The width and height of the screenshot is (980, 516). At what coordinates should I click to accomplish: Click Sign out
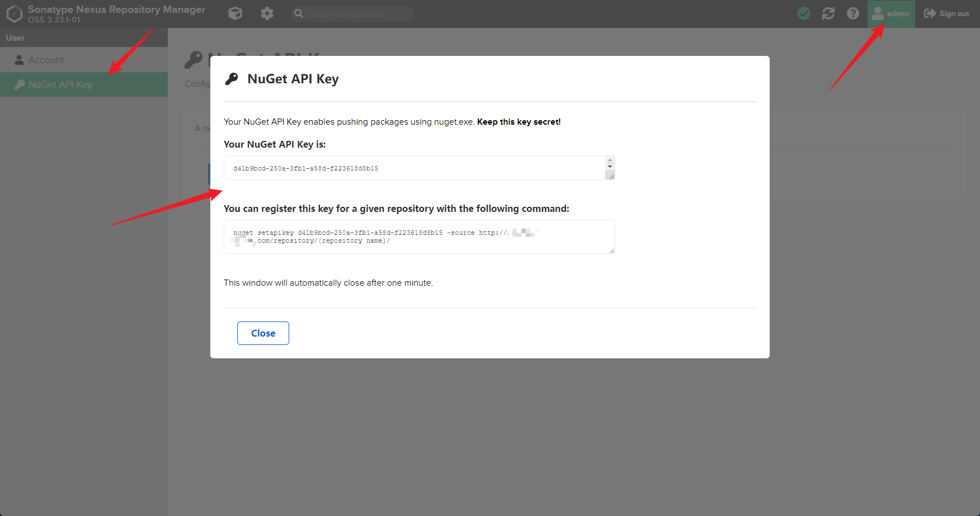click(x=946, y=13)
